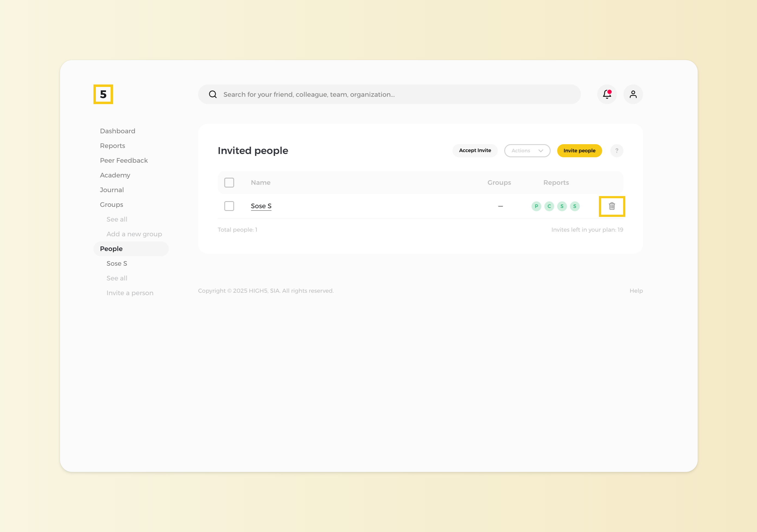This screenshot has height=532, width=757.
Task: Open the P report badge for Sose S
Action: point(536,206)
